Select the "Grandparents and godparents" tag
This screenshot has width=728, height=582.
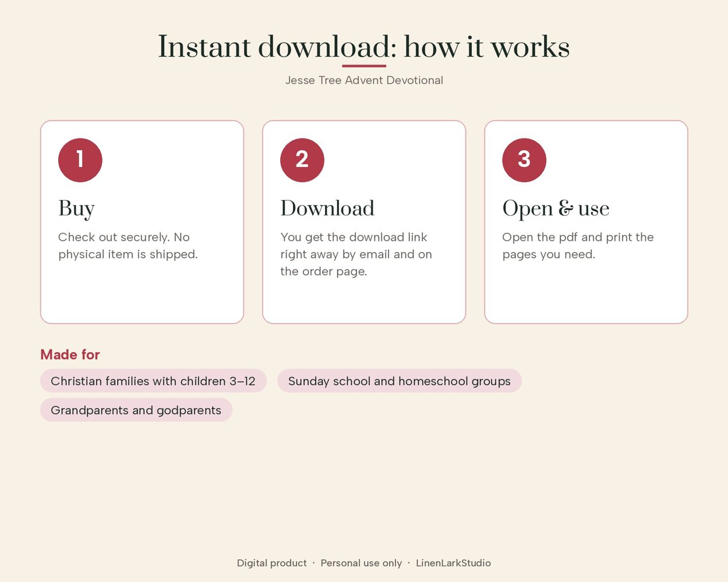point(136,410)
